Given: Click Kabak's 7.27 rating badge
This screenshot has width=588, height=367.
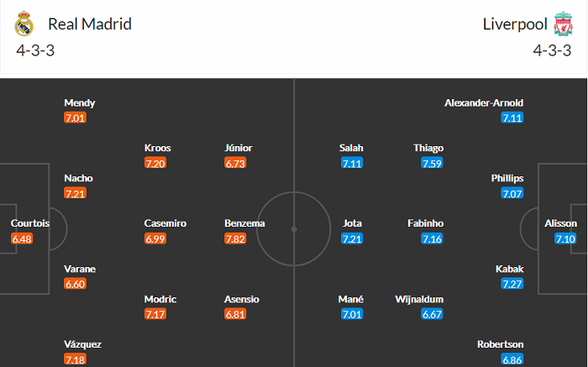Looking at the screenshot, I should 512,284.
